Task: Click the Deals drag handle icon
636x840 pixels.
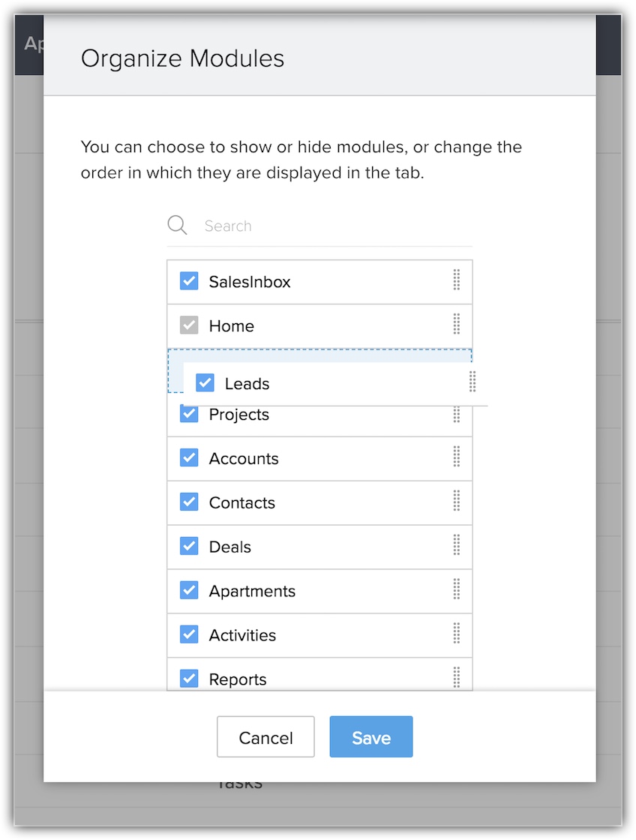Action: coord(456,546)
